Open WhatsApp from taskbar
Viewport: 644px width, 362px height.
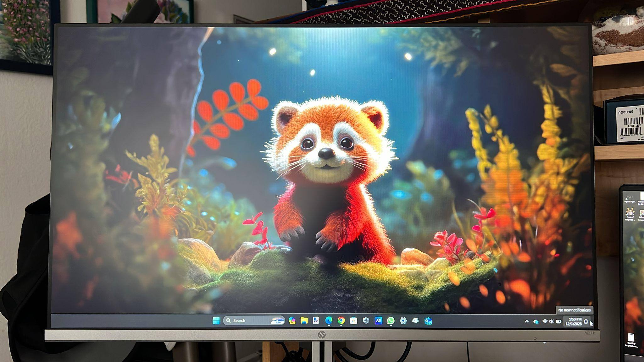pyautogui.click(x=391, y=321)
